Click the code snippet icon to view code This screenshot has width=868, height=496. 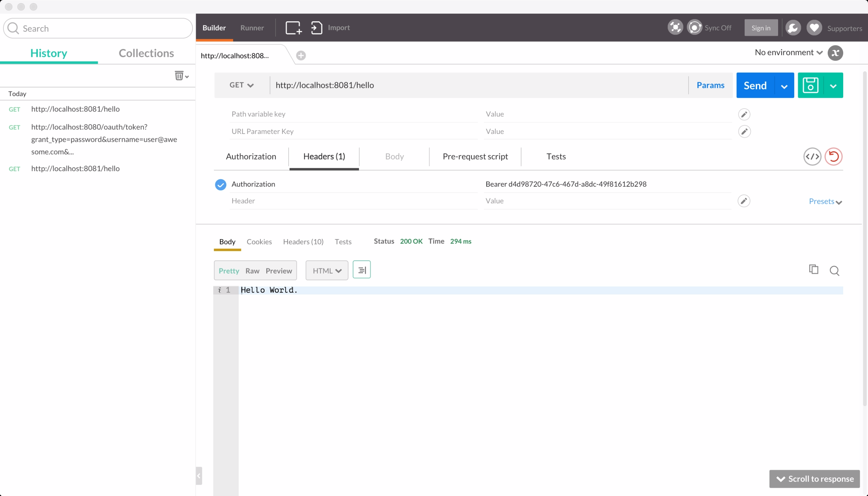(812, 156)
